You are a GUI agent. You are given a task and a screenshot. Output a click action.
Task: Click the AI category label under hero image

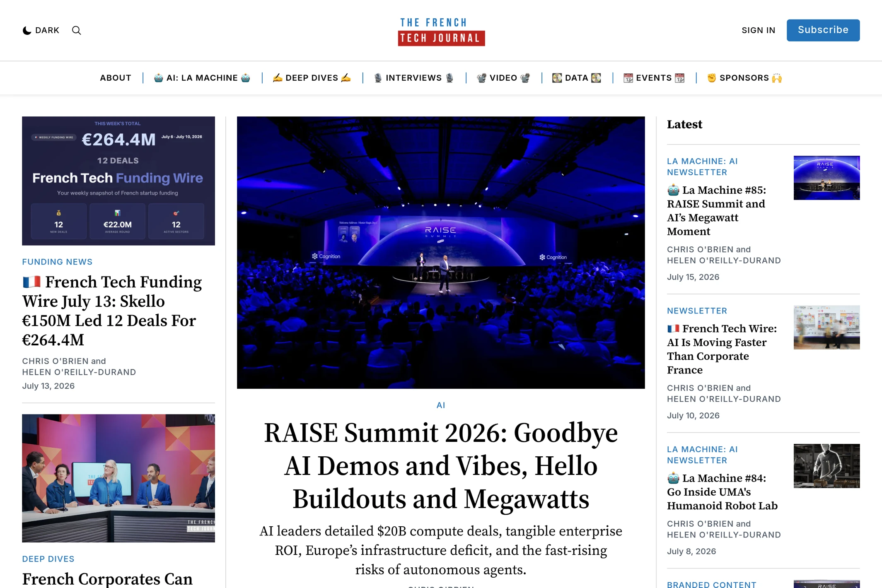click(441, 405)
